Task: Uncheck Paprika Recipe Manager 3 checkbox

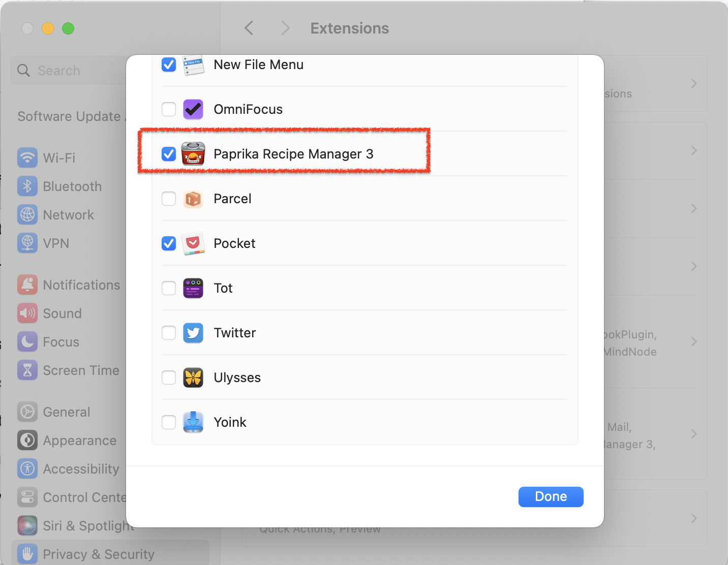Action: click(x=169, y=154)
